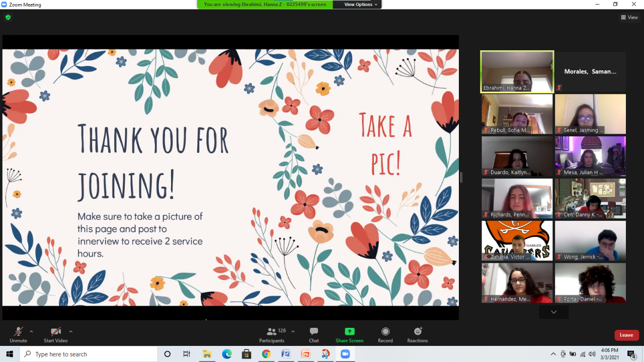Expand audio options arrow beside Unmute
Viewport: 644px width, 362px height.
[x=31, y=331]
